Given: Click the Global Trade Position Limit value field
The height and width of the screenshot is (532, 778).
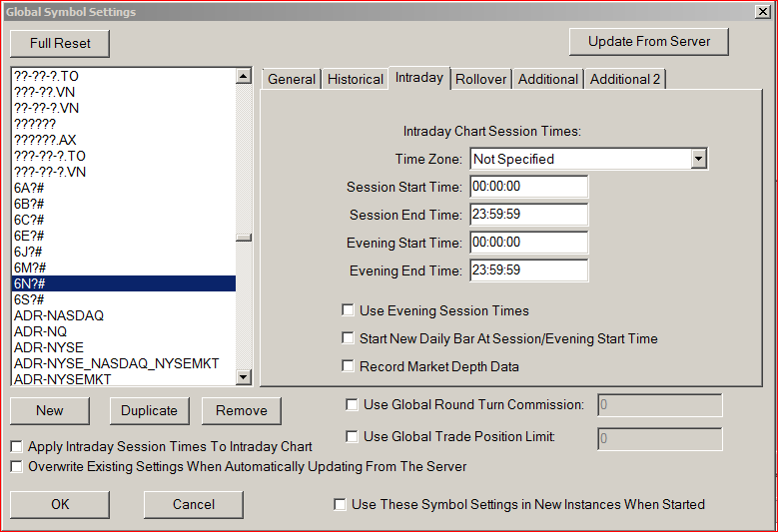Looking at the screenshot, I should pyautogui.click(x=660, y=439).
